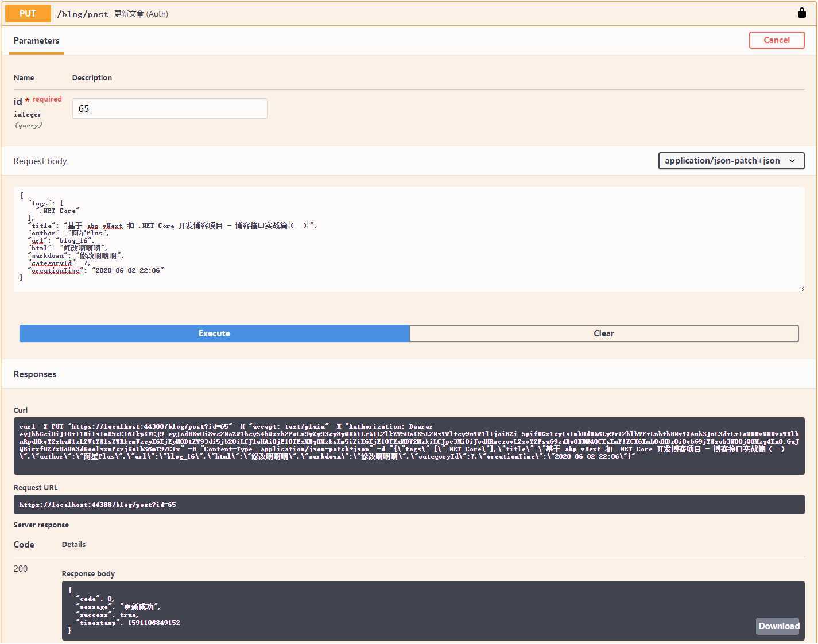The image size is (818, 644).
Task: Click the Description column header
Action: pos(92,78)
